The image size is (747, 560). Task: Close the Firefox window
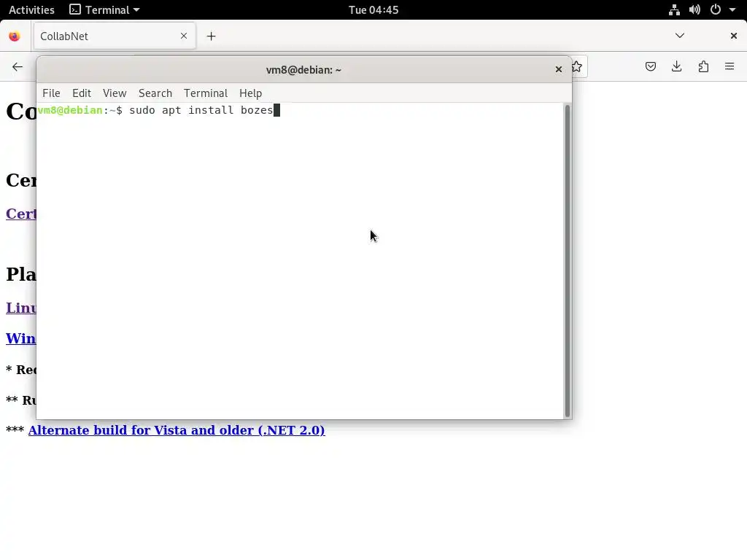[733, 36]
